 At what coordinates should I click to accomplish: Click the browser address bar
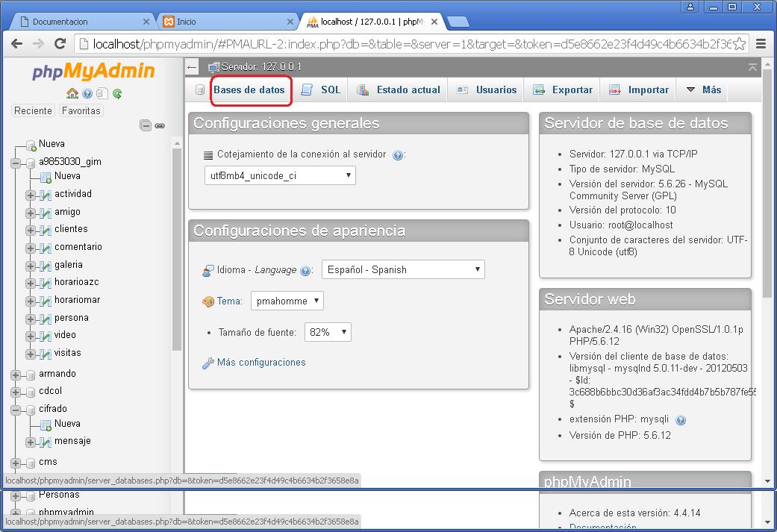[411, 43]
